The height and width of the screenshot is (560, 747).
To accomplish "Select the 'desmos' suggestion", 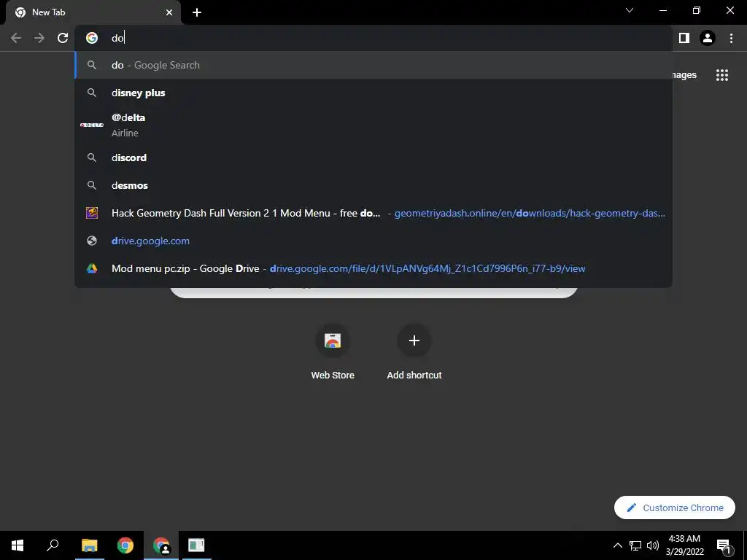I will click(x=373, y=185).
